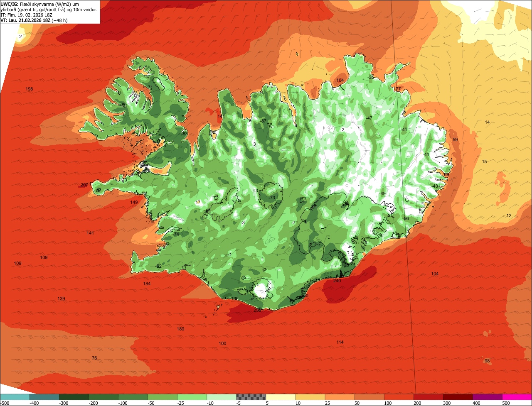Click the flux value 141
Screen dimensions: 532x406
90,233
